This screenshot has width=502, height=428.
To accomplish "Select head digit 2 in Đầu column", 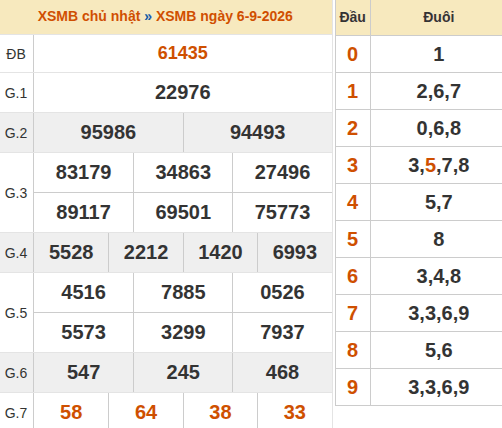I will pyautogui.click(x=352, y=128).
